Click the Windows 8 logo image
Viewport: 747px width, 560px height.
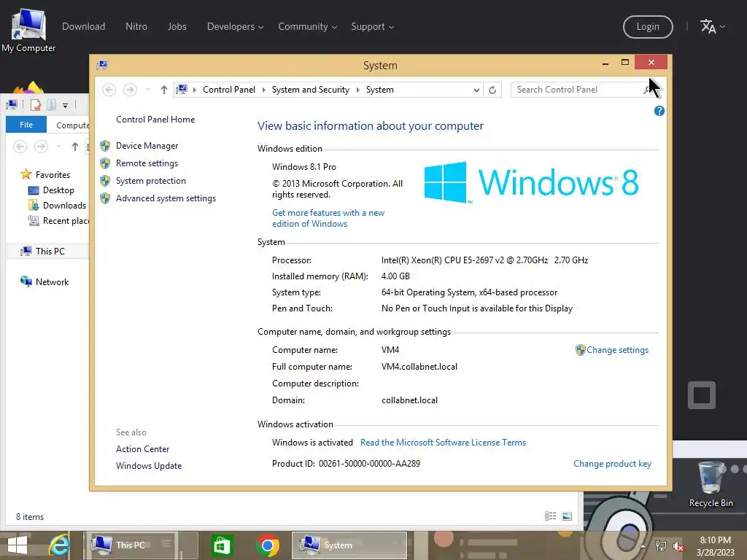(x=531, y=182)
